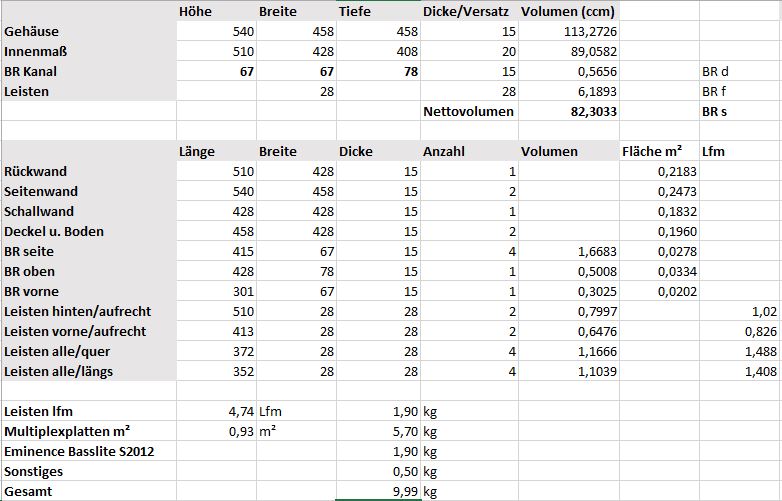Click BR oben area cell 0,0334
This screenshot has height=501, width=782.
(659, 271)
